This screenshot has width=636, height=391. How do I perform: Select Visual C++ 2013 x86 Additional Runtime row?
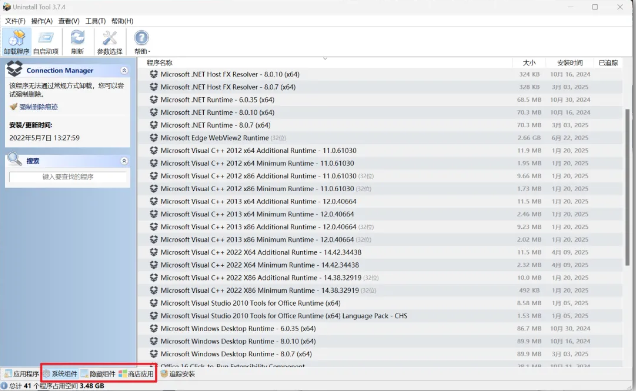click(380, 227)
